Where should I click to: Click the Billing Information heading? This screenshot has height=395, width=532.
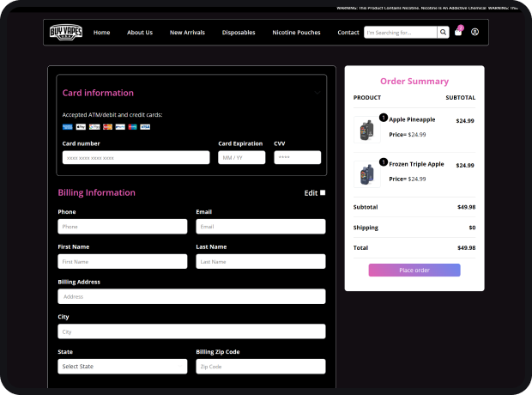pyautogui.click(x=97, y=192)
